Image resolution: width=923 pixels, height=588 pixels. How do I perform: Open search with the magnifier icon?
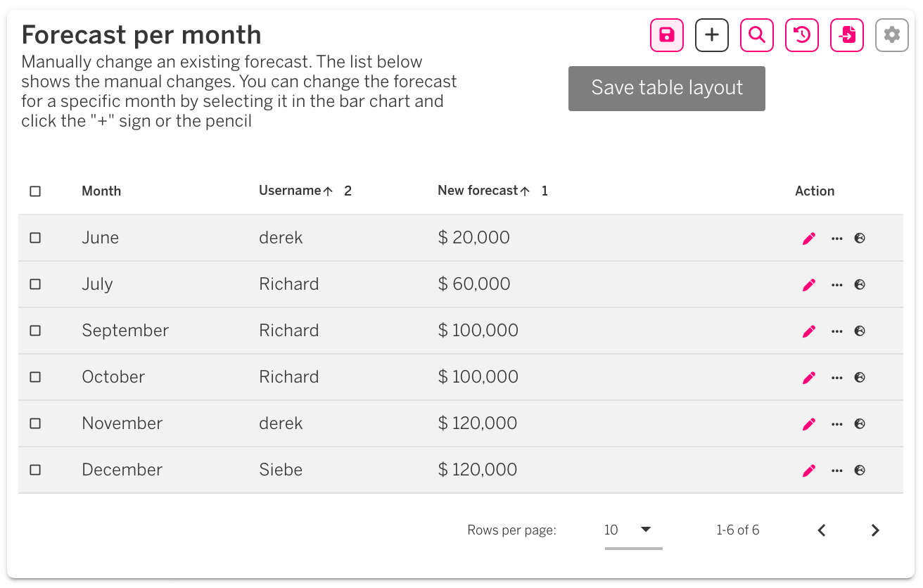click(757, 35)
